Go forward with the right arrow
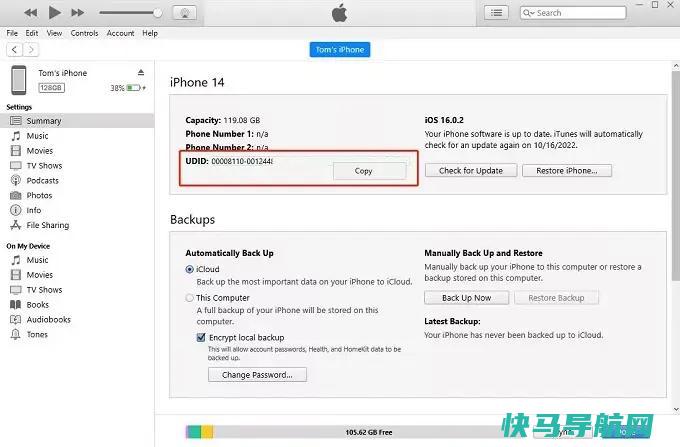Viewport: 680px width, 447px height. pyautogui.click(x=31, y=49)
